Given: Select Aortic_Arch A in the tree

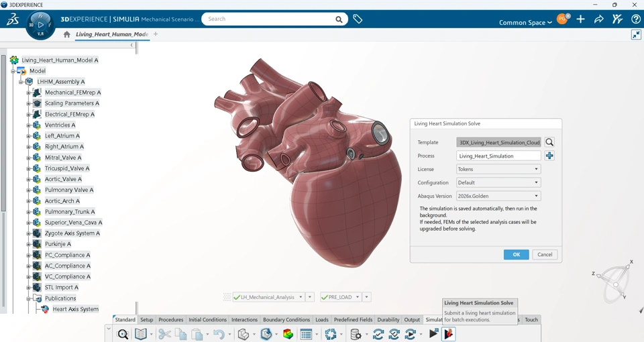Looking at the screenshot, I should (62, 201).
